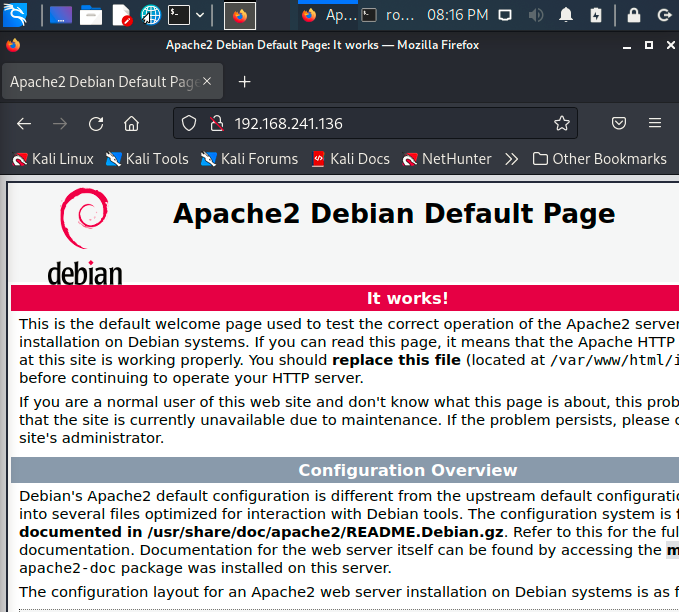This screenshot has height=612, width=679.
Task: Click the Configuration Overview section header
Action: (345, 470)
